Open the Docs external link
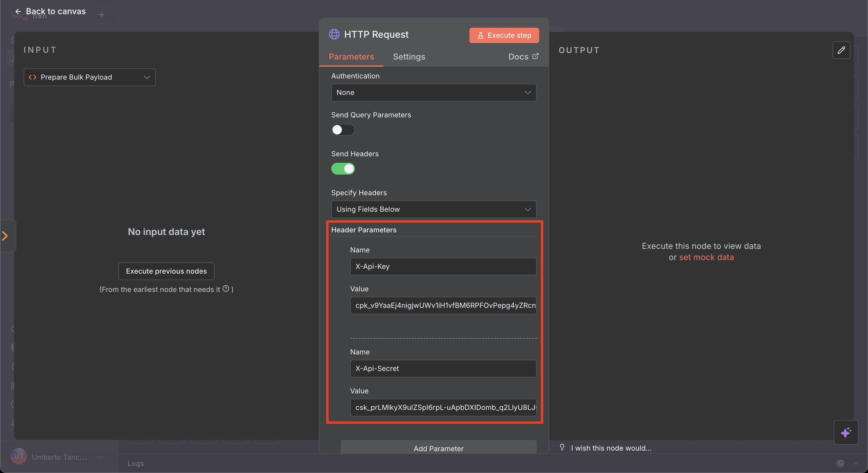The height and width of the screenshot is (473, 868). coord(523,57)
